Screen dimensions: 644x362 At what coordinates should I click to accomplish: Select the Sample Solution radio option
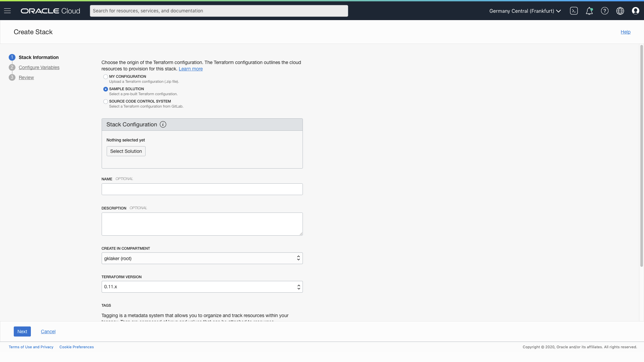[106, 89]
